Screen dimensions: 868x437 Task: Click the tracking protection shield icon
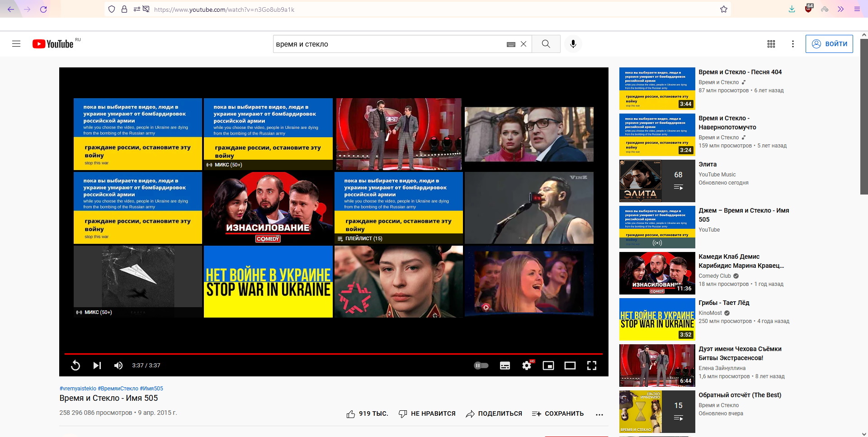click(112, 9)
